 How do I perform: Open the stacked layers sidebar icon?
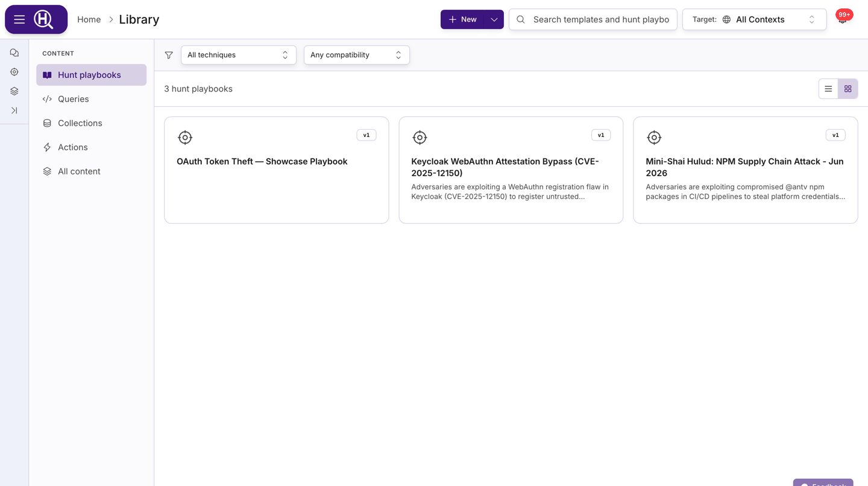14,92
